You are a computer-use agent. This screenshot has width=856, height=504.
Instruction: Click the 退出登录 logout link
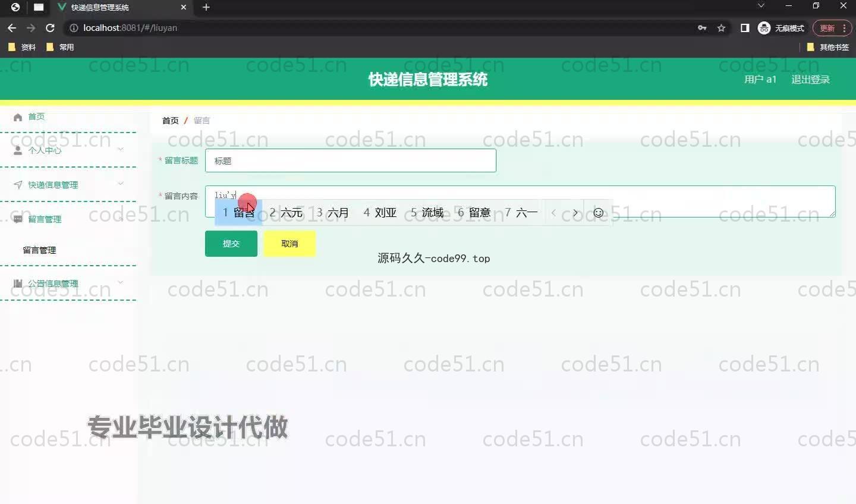coord(810,80)
